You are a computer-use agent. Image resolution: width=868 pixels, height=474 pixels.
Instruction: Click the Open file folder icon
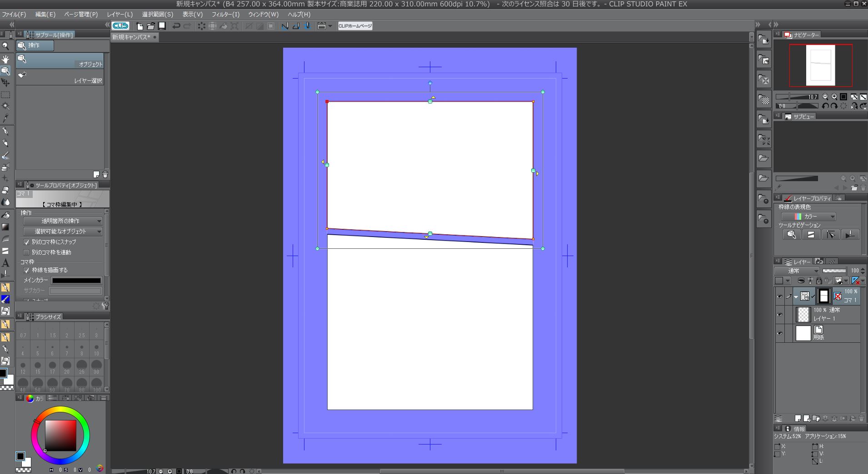pos(150,26)
